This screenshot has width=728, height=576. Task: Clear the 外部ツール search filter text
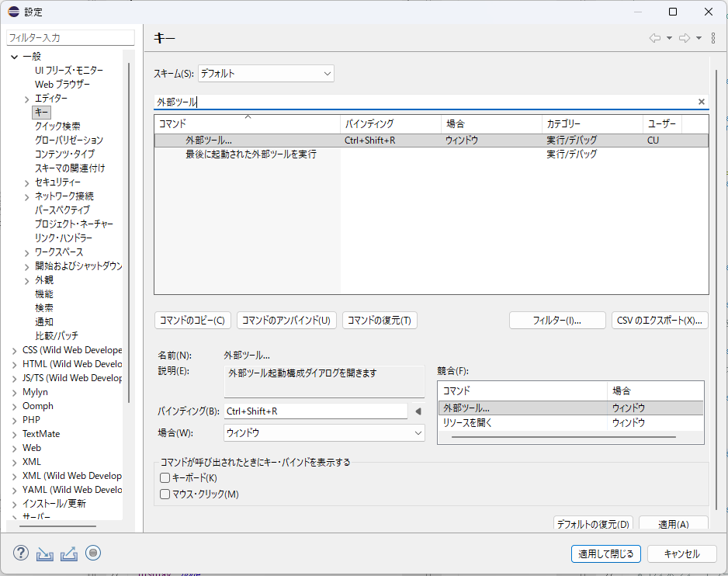point(702,102)
